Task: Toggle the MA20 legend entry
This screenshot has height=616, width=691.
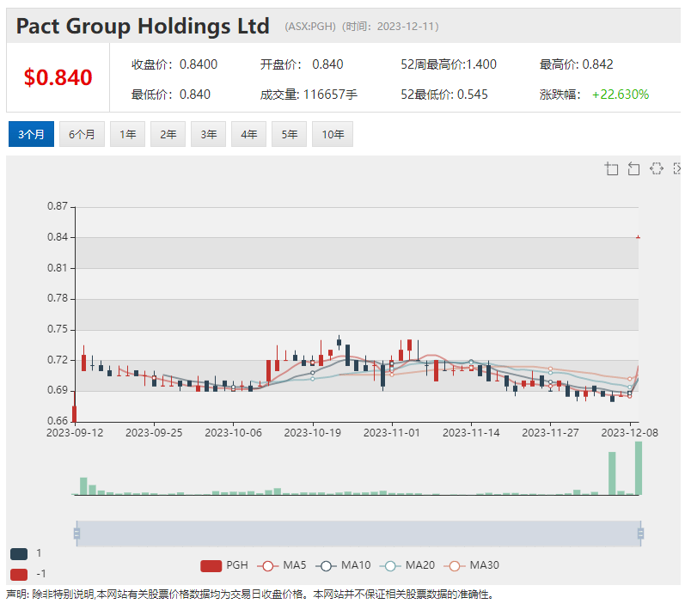Action: (407, 565)
